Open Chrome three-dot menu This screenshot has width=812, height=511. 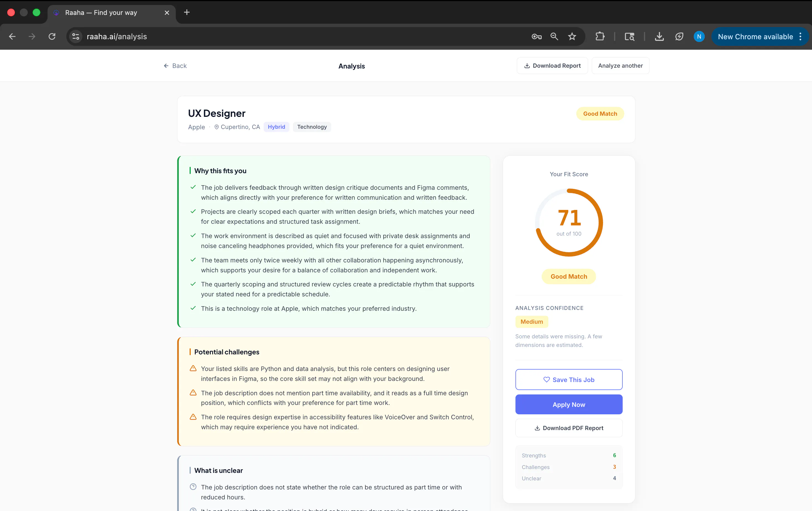click(x=801, y=36)
